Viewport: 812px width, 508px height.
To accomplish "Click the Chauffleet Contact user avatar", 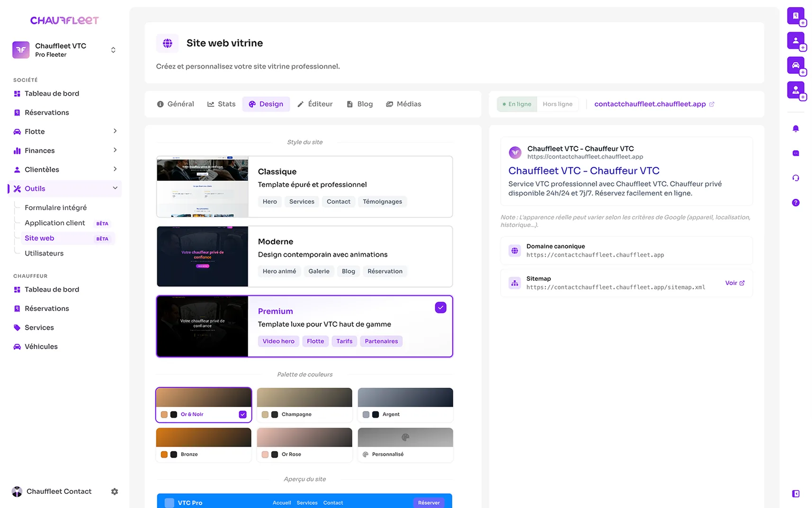I will pyautogui.click(x=17, y=492).
